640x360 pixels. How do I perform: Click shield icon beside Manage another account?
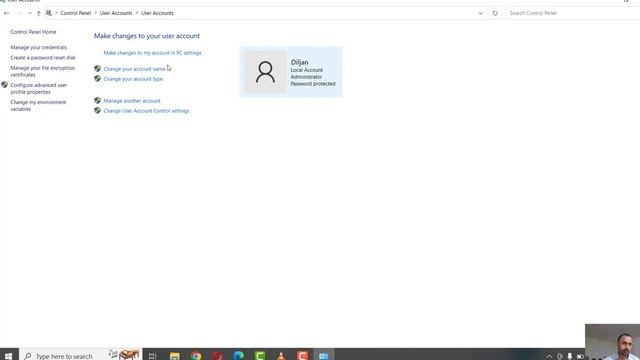97,100
